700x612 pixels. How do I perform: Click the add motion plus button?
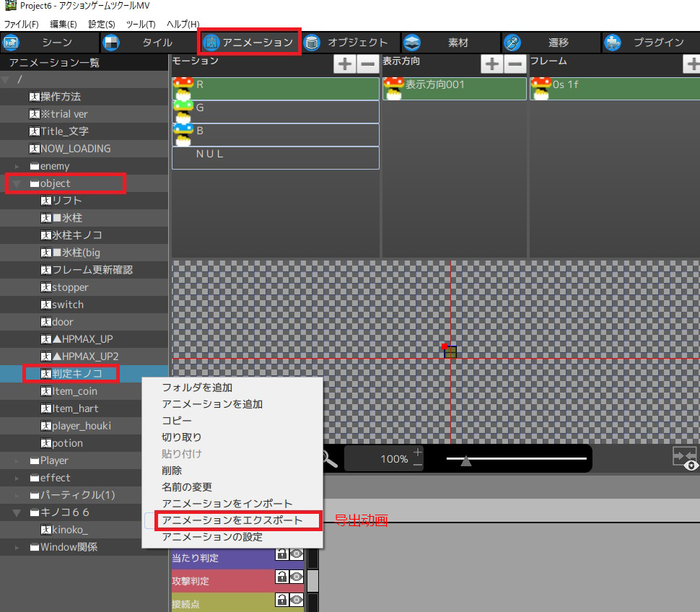[345, 64]
